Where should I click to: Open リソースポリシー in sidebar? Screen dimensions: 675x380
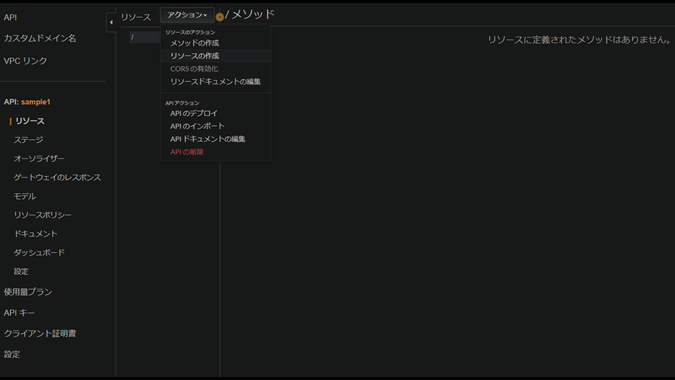[43, 215]
